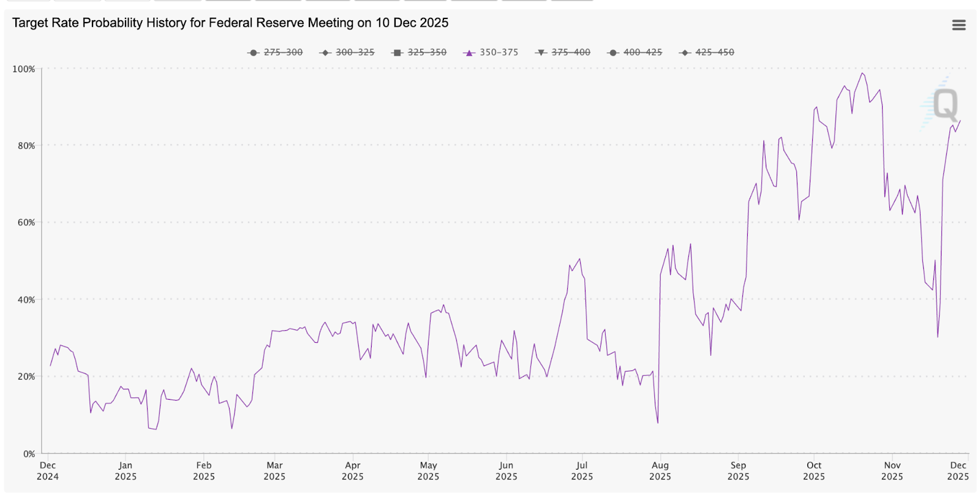
Task: Click the Dec 2024 x-axis label
Action: coord(48,471)
